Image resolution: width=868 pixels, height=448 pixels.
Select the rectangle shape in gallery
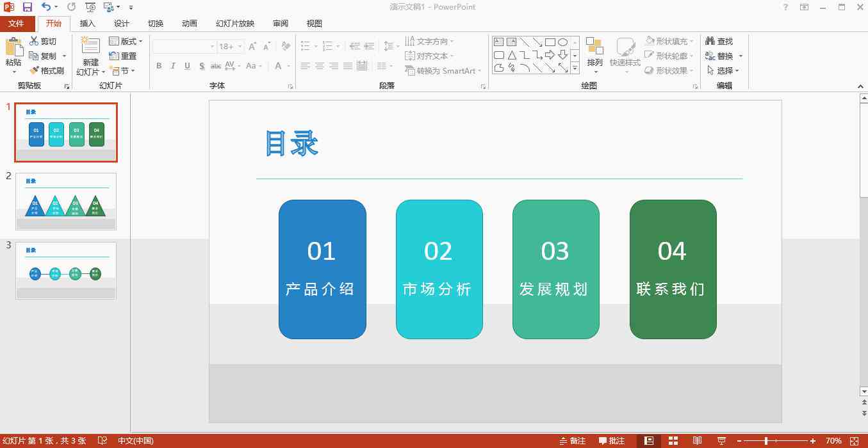point(550,42)
